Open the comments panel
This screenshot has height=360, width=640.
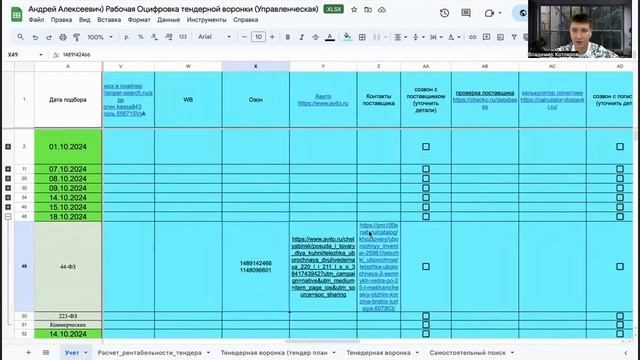click(x=466, y=13)
